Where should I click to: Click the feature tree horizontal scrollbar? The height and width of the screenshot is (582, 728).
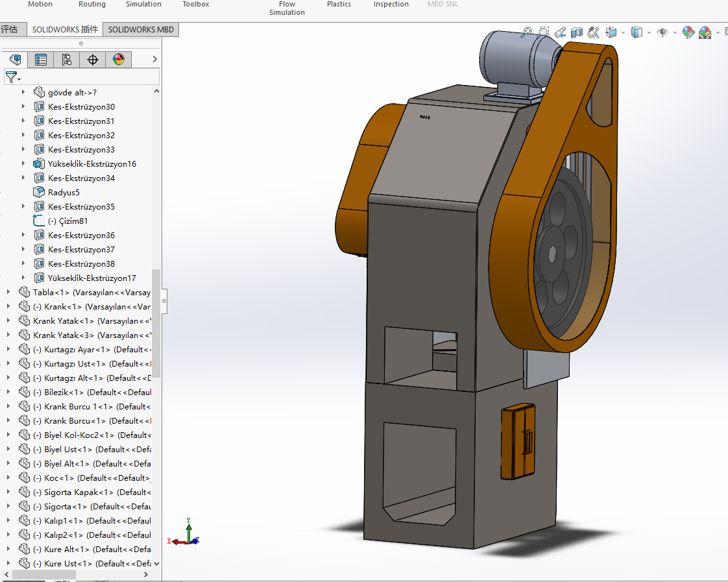[45, 575]
